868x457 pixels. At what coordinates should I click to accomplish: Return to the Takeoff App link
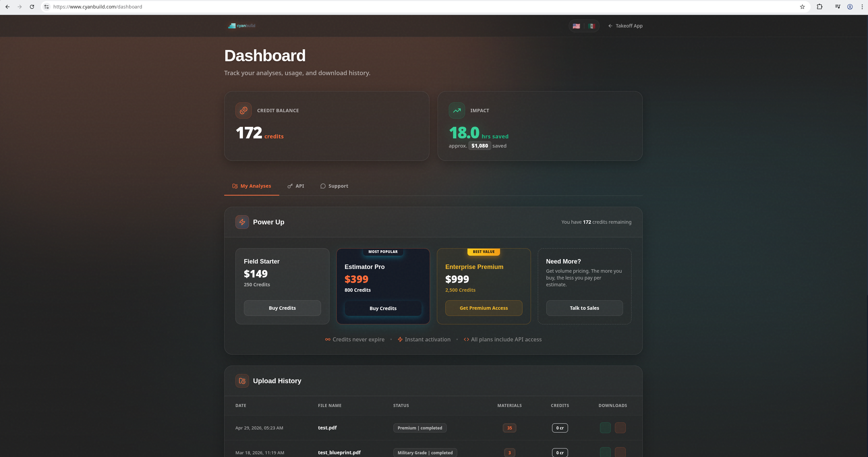coord(625,26)
